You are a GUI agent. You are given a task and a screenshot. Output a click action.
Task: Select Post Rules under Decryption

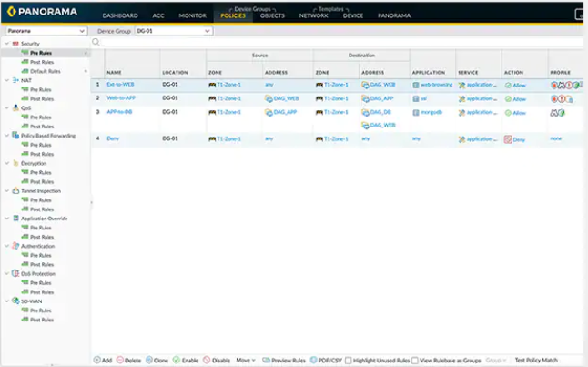tap(42, 181)
